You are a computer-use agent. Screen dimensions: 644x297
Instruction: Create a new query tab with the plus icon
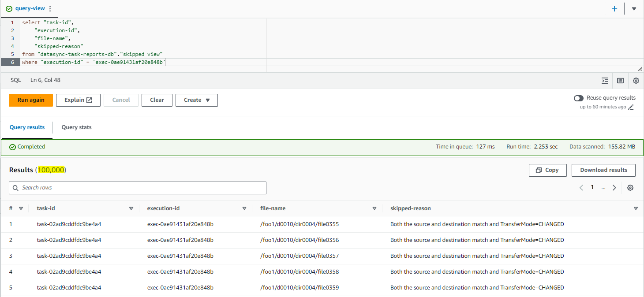tap(614, 8)
